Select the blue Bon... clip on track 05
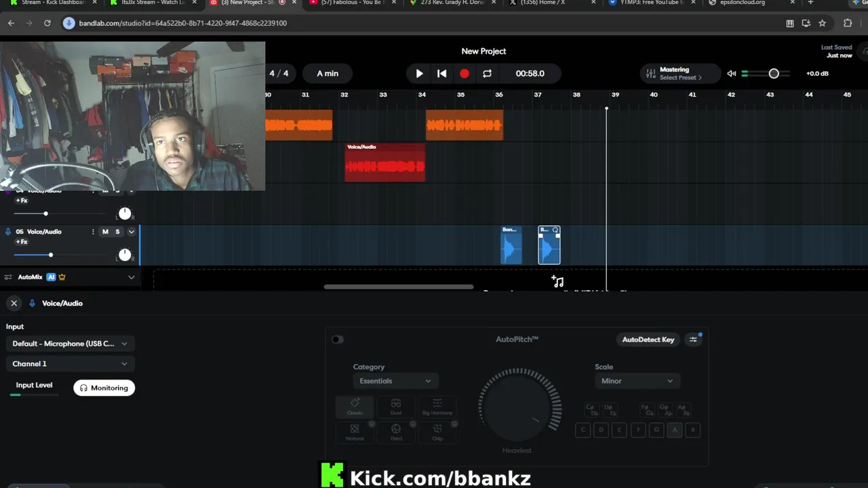 coord(511,245)
